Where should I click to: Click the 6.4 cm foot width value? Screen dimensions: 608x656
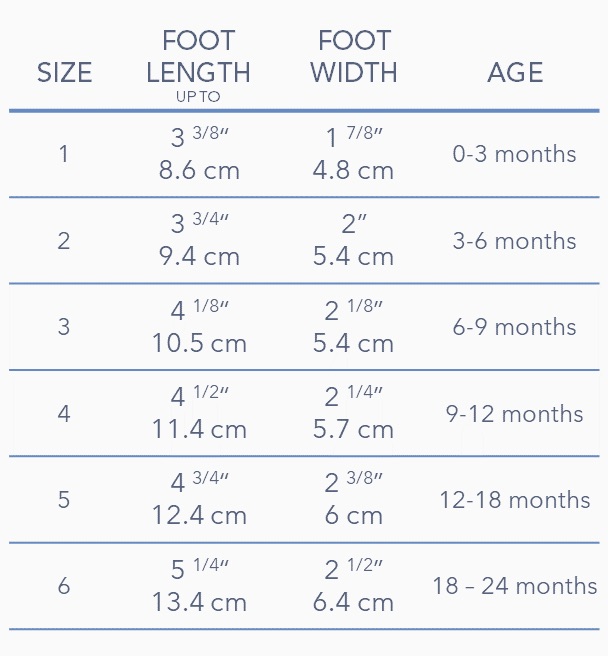pyautogui.click(x=353, y=603)
